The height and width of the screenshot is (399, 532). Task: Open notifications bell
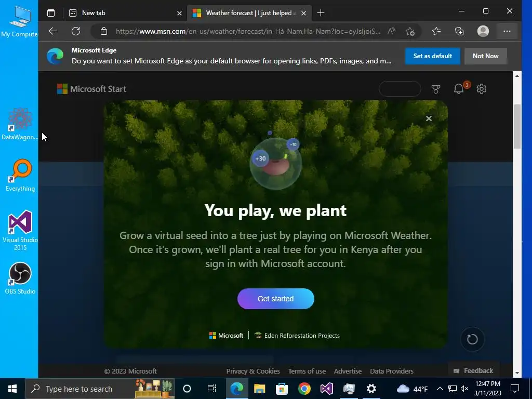(x=459, y=88)
